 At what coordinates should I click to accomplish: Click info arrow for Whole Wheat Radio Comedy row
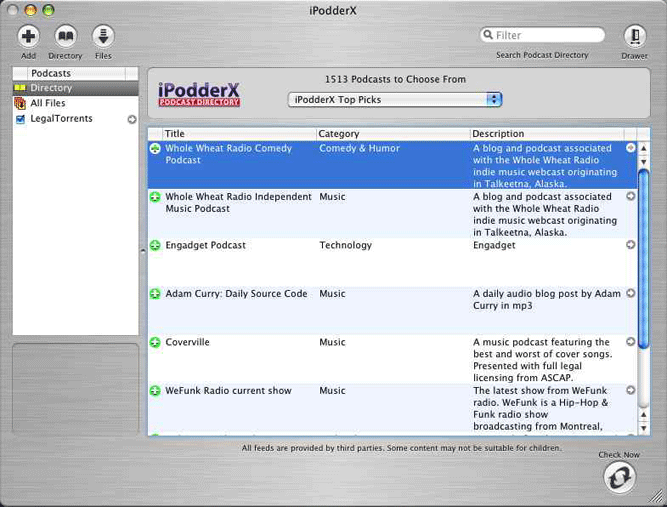pos(631,148)
